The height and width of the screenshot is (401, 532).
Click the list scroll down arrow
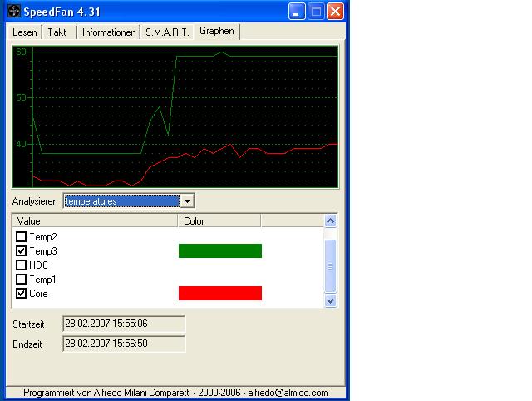[331, 301]
